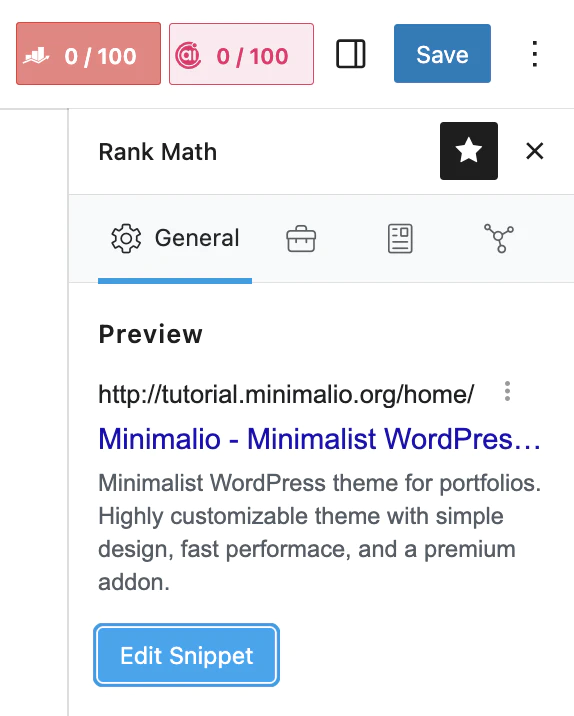Click the Content AI swirl icon
Screen dimensions: 574x716
point(188,56)
